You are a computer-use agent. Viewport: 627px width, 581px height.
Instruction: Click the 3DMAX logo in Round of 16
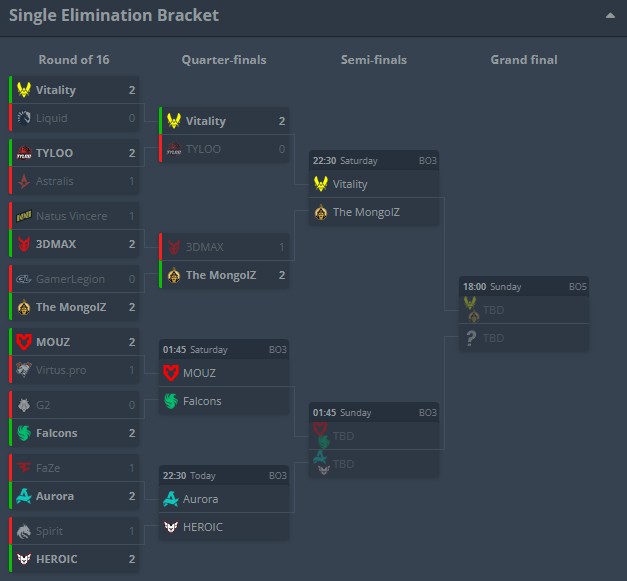pos(25,244)
